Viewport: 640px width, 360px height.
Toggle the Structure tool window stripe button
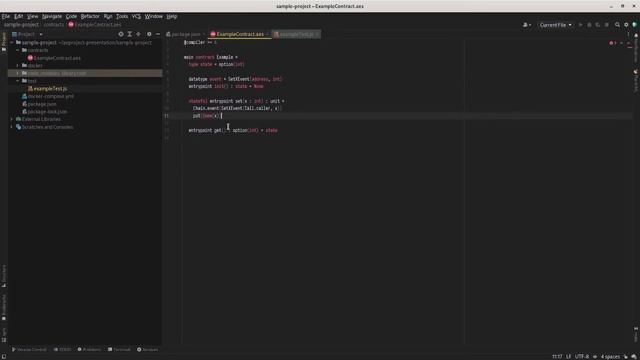(4, 276)
